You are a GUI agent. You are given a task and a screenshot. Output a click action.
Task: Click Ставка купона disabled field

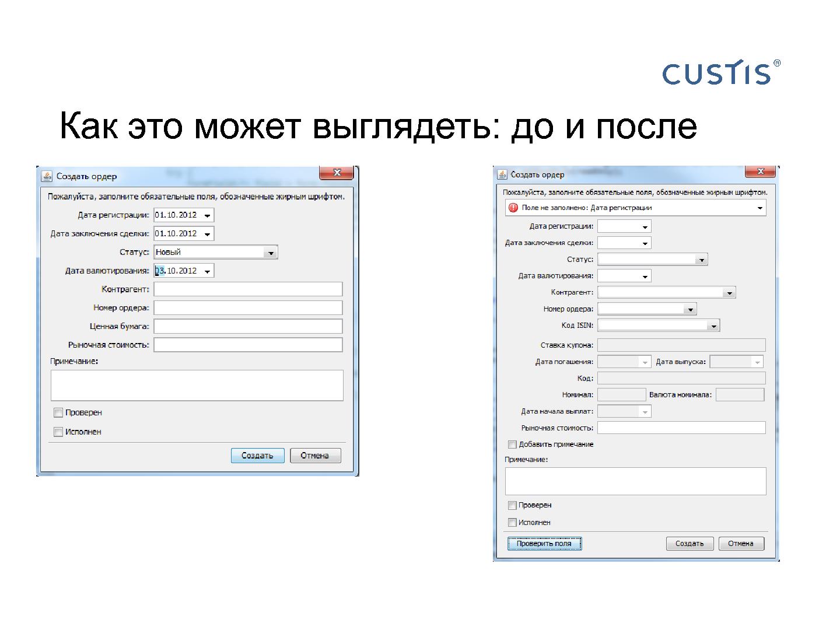(681, 345)
